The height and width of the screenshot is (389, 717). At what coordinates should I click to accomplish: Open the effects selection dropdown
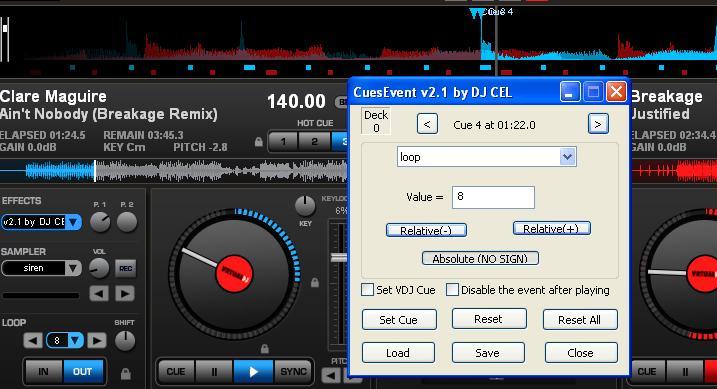click(74, 222)
